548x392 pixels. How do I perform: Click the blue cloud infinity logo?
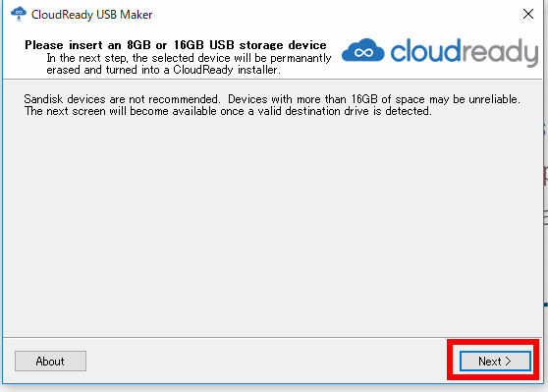(363, 50)
